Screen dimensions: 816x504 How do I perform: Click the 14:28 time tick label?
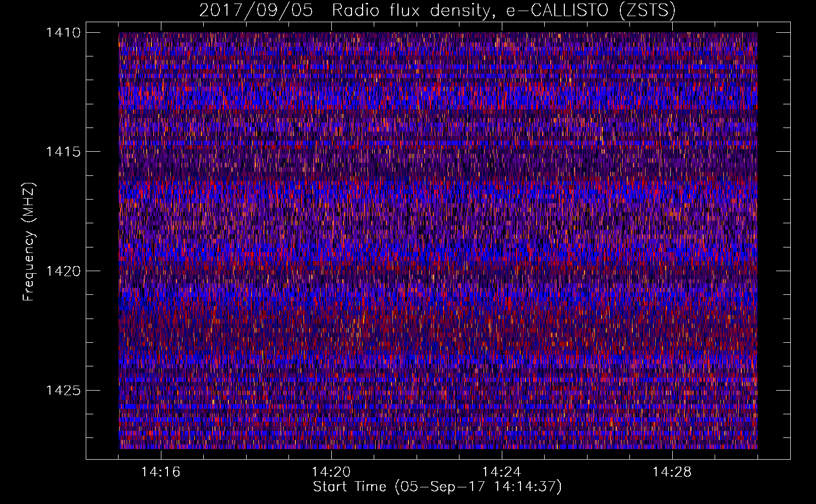pos(672,472)
